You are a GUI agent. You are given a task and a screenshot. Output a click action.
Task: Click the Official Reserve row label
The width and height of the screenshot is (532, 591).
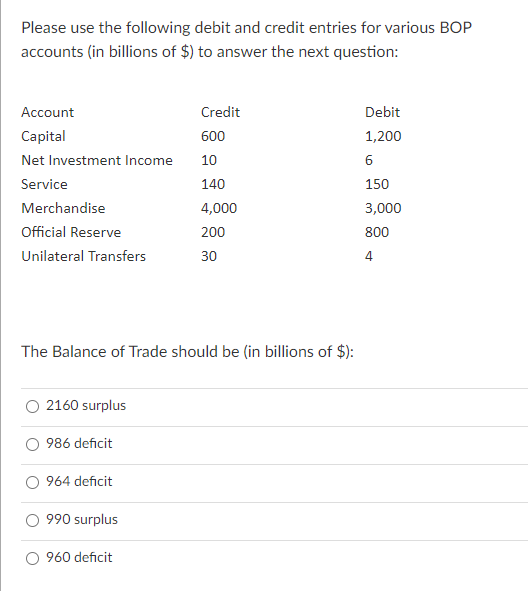pyautogui.click(x=71, y=232)
